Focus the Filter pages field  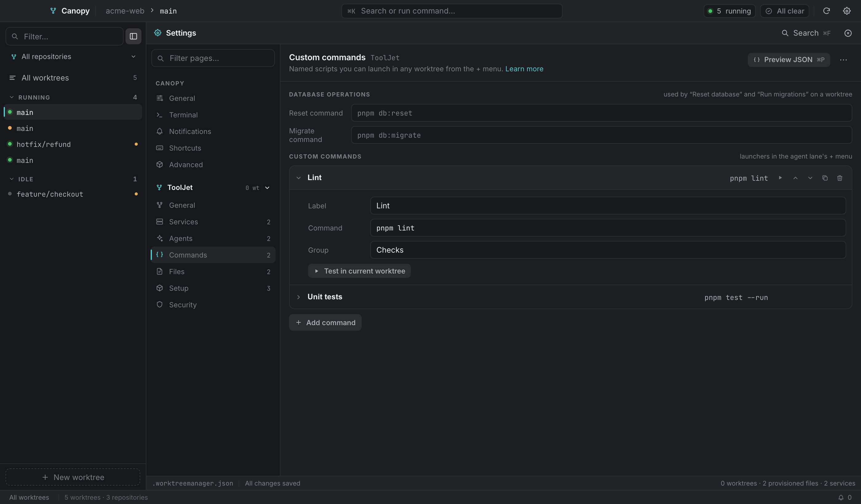pyautogui.click(x=213, y=58)
